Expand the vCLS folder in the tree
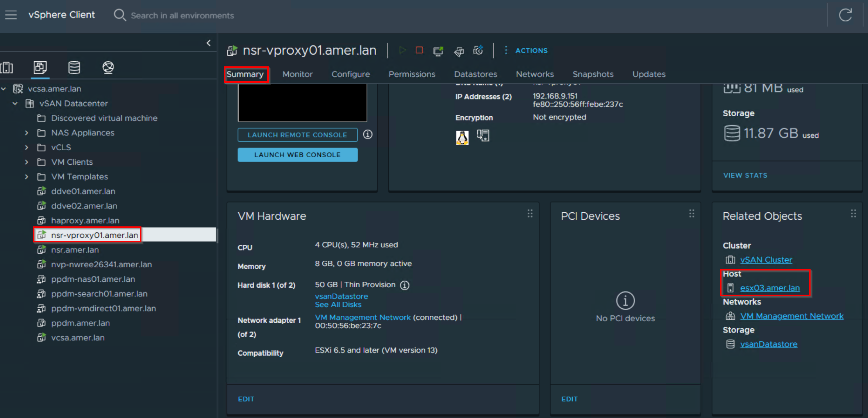Screen dimensions: 868x418 pos(27,147)
